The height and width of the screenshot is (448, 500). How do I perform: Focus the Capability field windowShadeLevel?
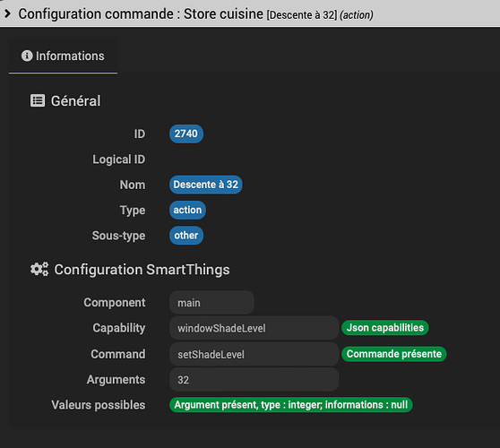[254, 328]
